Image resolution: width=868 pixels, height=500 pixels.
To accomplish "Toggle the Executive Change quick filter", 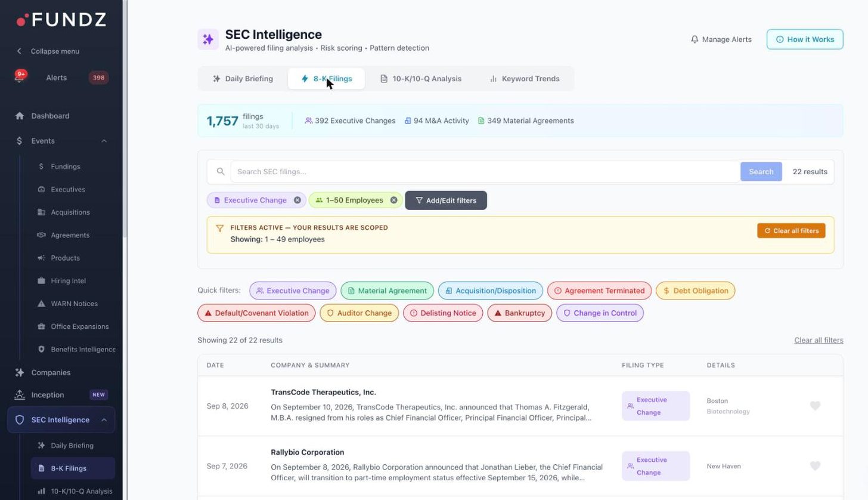I will 293,291.
